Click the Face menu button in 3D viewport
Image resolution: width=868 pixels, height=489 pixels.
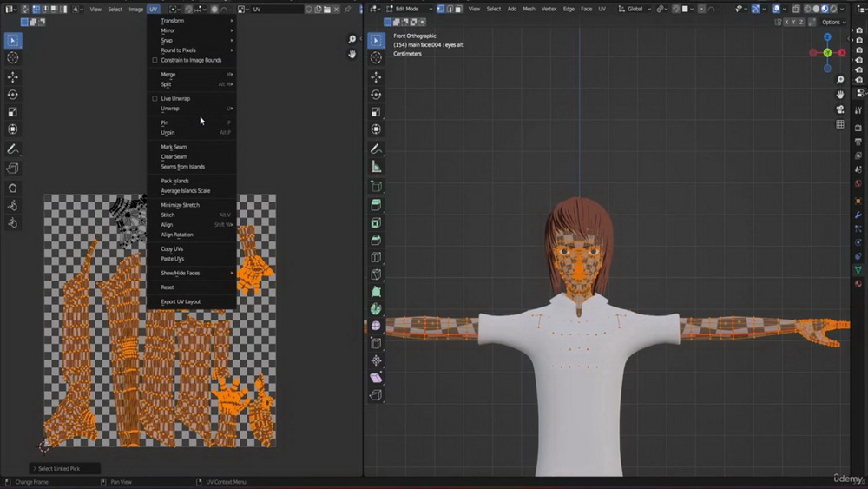pos(586,9)
